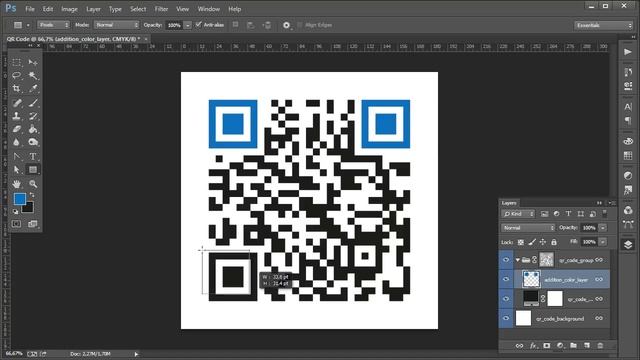Viewport: 640px width, 360px height.
Task: Toggle lock image pixels brush icon
Action: tap(532, 242)
